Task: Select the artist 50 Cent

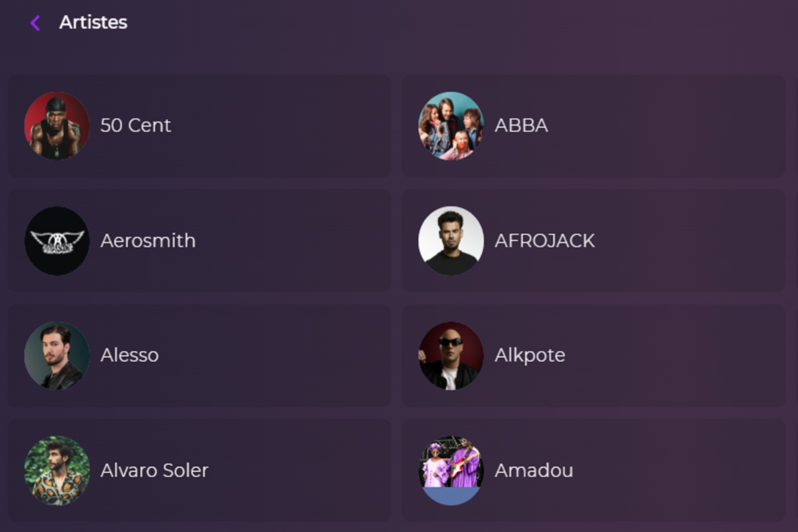Action: pos(135,125)
